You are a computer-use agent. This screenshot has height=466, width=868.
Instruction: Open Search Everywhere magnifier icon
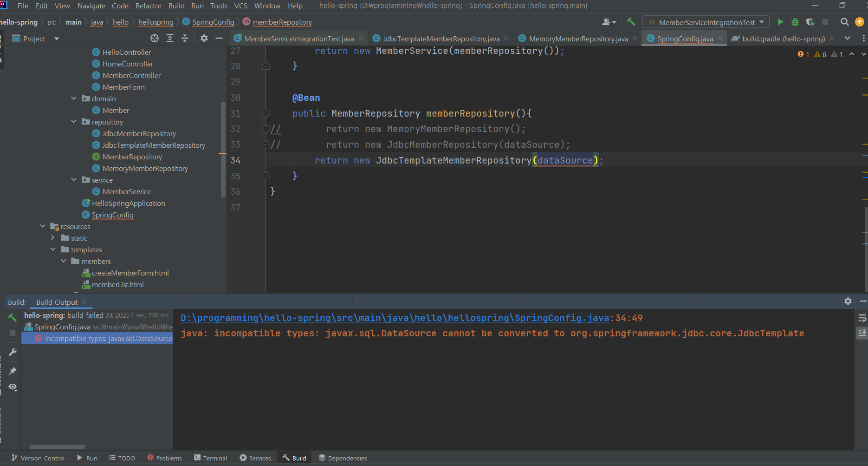[845, 22]
